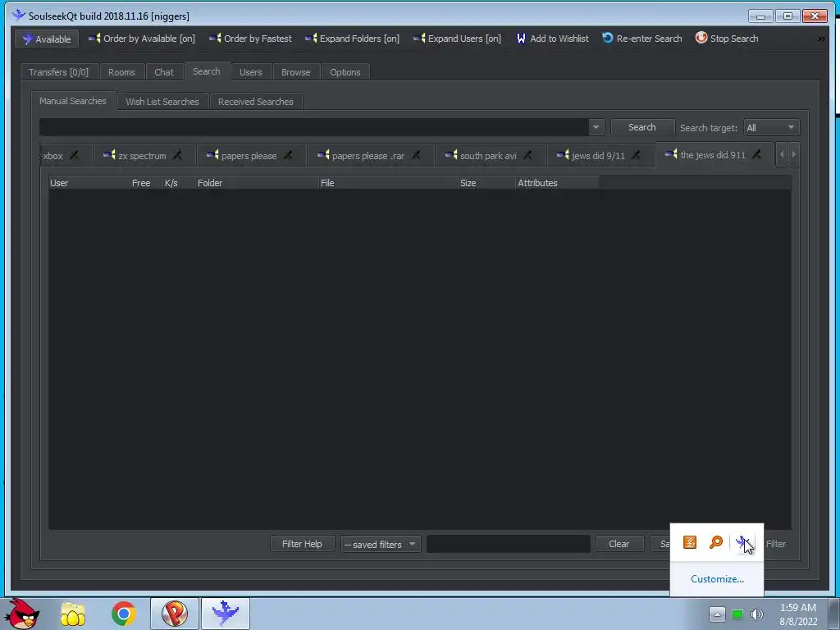Image resolution: width=840 pixels, height=630 pixels.
Task: Close the zx spectrum search tab
Action: (x=177, y=156)
